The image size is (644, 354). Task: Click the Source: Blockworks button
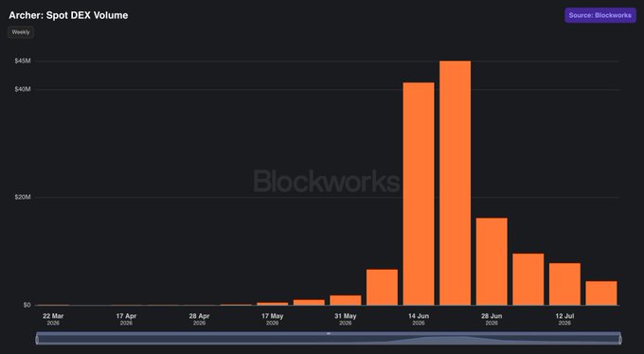pyautogui.click(x=600, y=15)
